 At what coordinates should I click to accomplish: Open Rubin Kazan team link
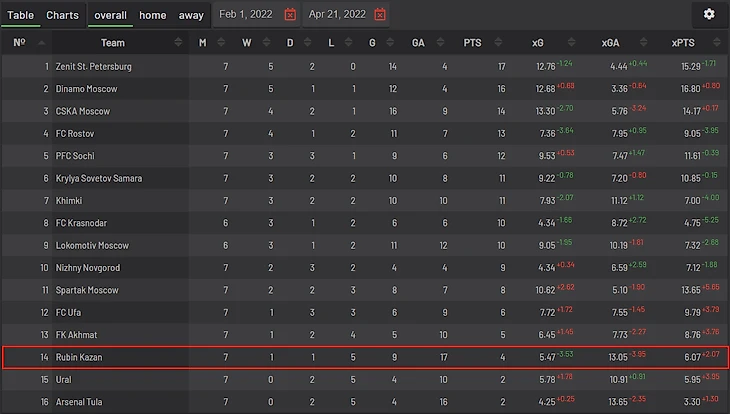tap(79, 357)
